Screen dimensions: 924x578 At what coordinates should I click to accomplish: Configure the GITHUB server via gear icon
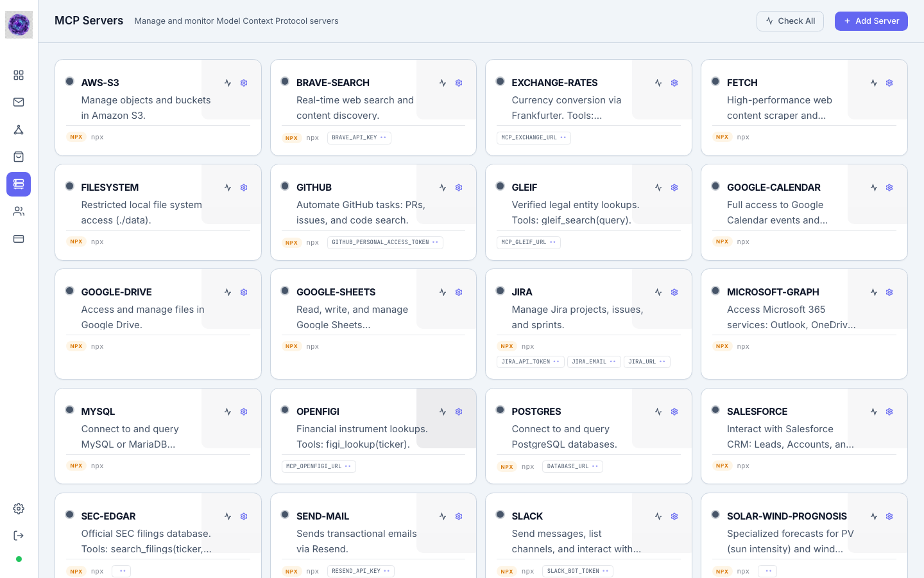pyautogui.click(x=459, y=188)
